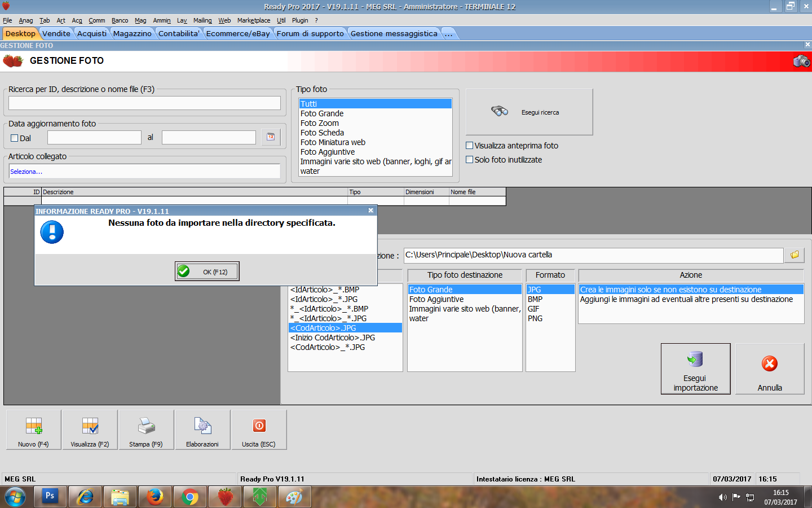Open Windows Explorer folder from taskbar
812x508 pixels.
(x=120, y=497)
